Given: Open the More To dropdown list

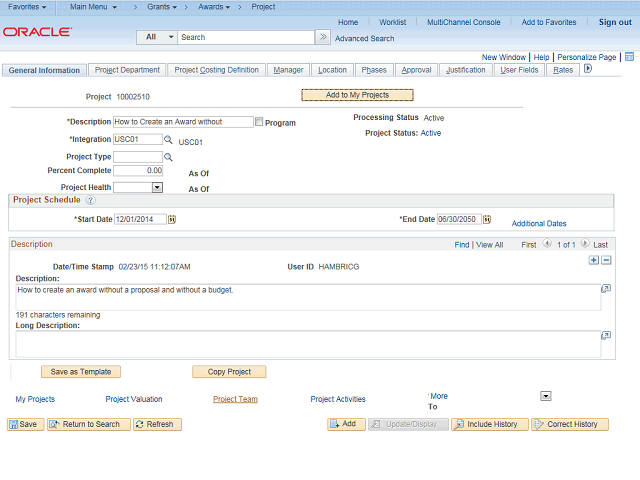Looking at the screenshot, I should click(x=545, y=396).
